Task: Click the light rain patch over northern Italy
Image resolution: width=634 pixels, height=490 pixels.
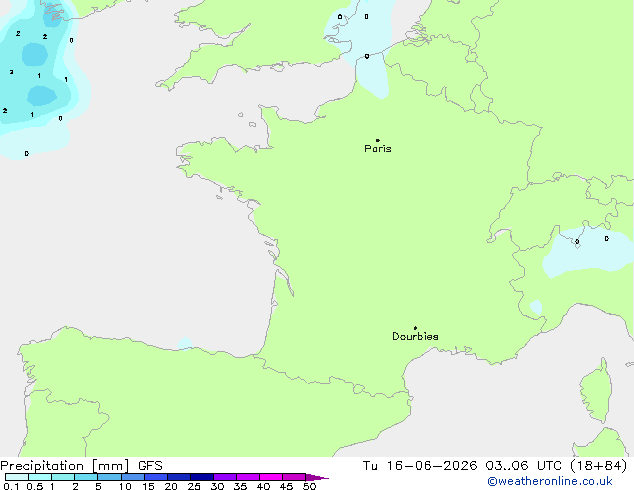Action: click(588, 253)
